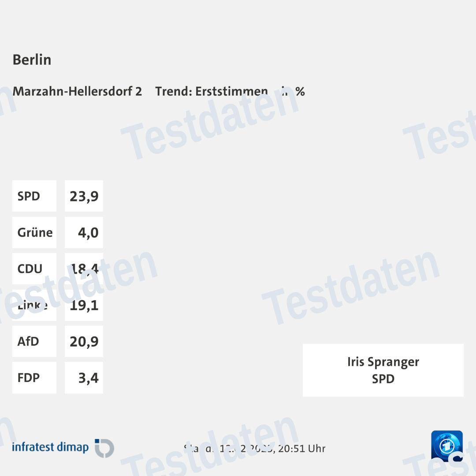Click the CDU value 18,4
The height and width of the screenshot is (476, 476).
84,269
